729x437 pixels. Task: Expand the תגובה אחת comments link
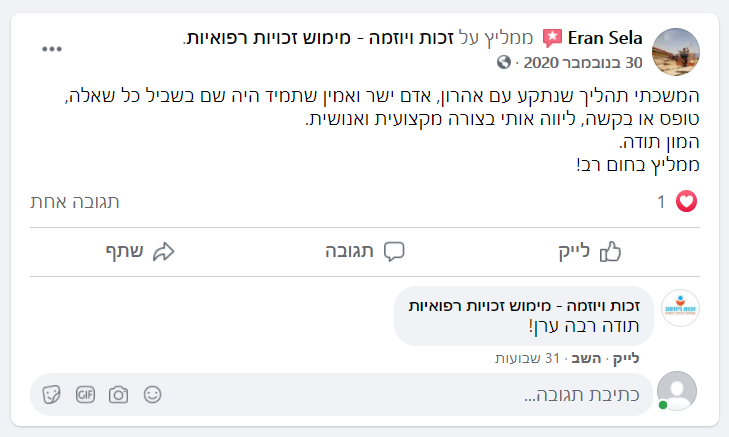(x=75, y=202)
